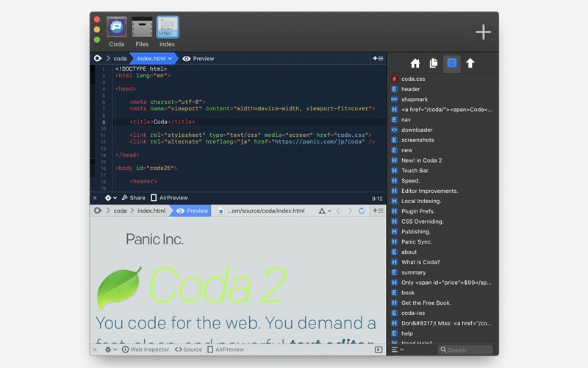Go to index.html in preview path bar
The image size is (588, 368).
(151, 210)
